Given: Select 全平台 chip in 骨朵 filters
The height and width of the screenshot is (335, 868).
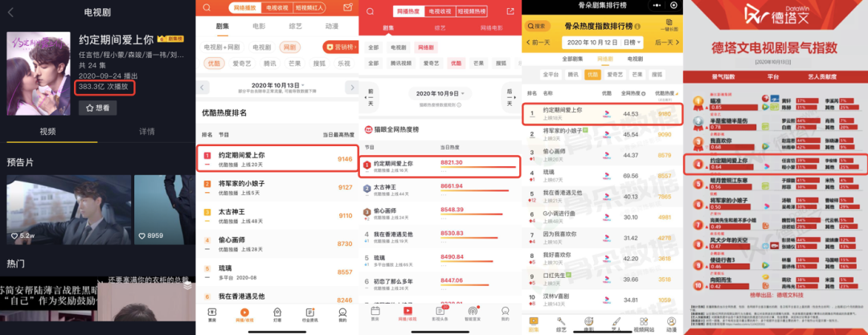Looking at the screenshot, I should coord(551,74).
